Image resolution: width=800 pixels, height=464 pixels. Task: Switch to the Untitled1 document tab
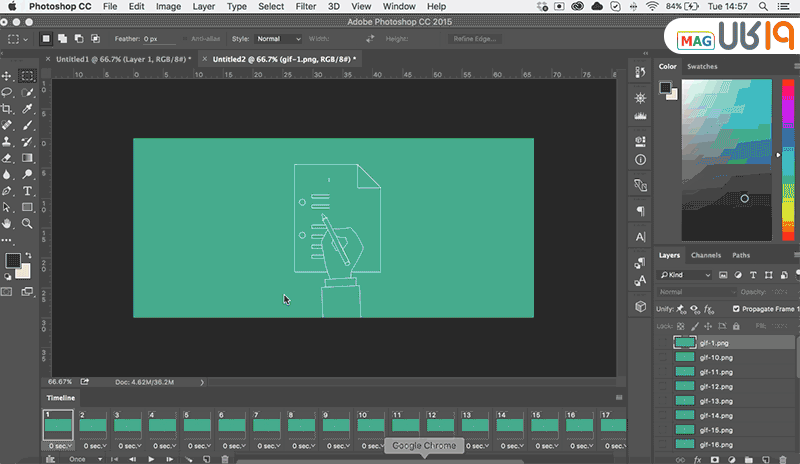tap(119, 59)
